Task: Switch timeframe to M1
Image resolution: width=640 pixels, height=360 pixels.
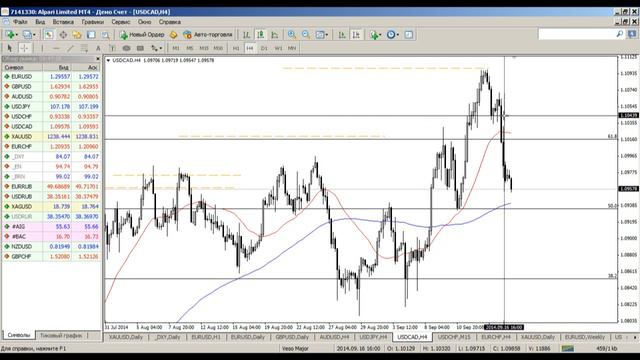Action: pyautogui.click(x=176, y=48)
